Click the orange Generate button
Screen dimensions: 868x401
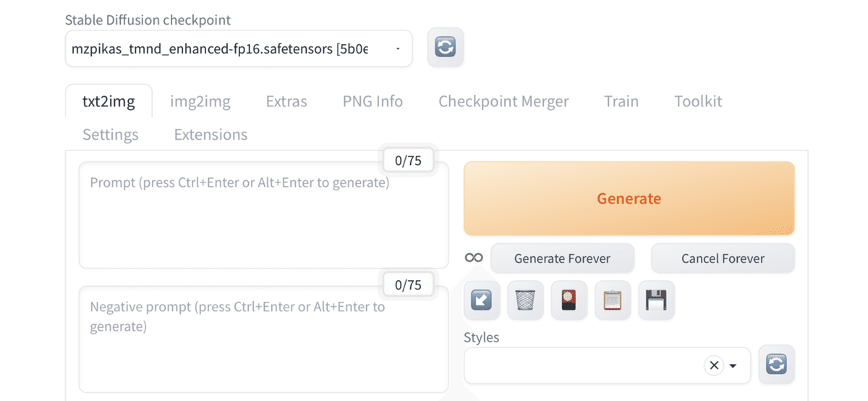point(629,198)
